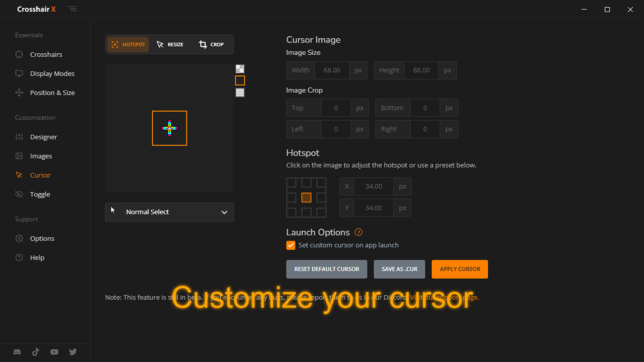Open the Normal Select cursor dropdown
This screenshot has height=362, width=644.
[x=169, y=212]
